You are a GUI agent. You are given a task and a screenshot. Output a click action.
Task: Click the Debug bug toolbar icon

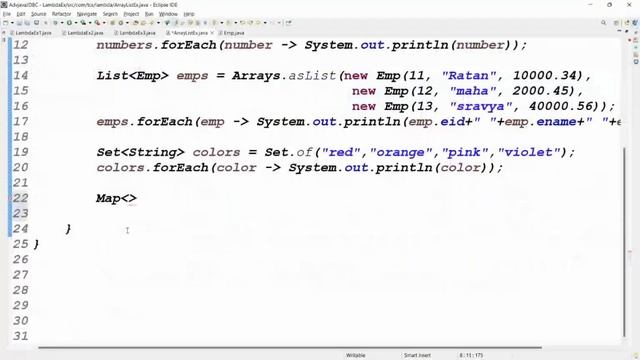click(x=55, y=23)
